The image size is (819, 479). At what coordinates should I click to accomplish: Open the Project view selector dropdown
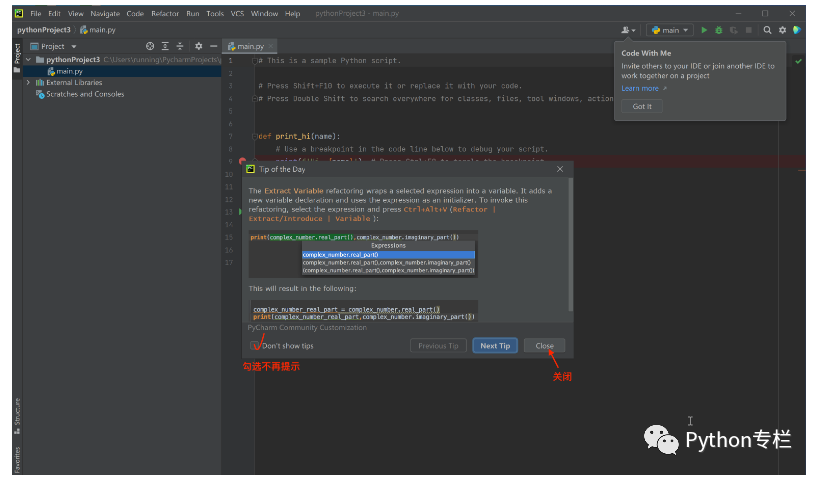(x=53, y=46)
